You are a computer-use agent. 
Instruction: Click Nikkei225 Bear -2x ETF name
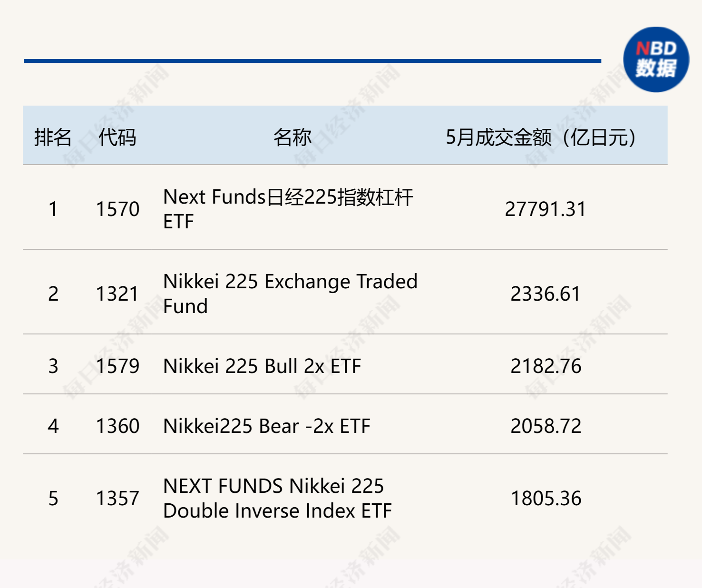pos(266,426)
